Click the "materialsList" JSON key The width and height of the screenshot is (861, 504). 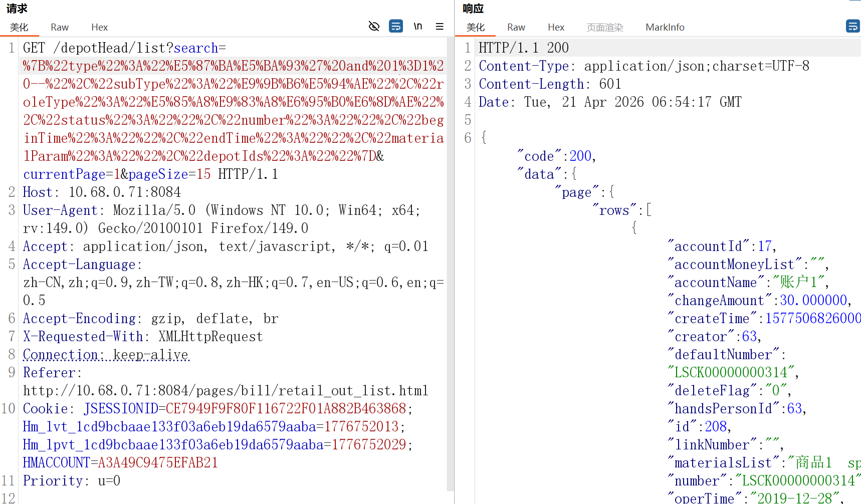723,463
